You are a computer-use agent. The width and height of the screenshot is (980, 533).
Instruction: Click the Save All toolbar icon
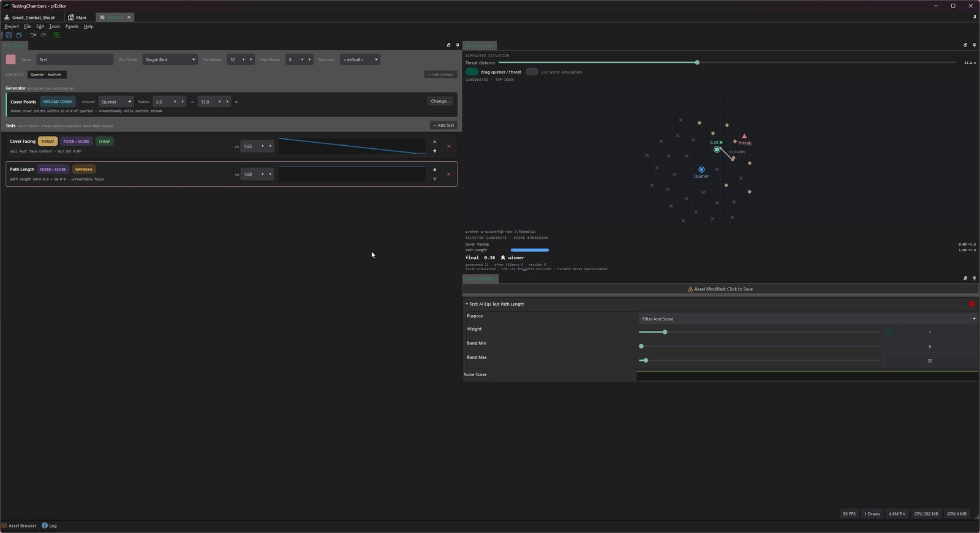(x=19, y=35)
